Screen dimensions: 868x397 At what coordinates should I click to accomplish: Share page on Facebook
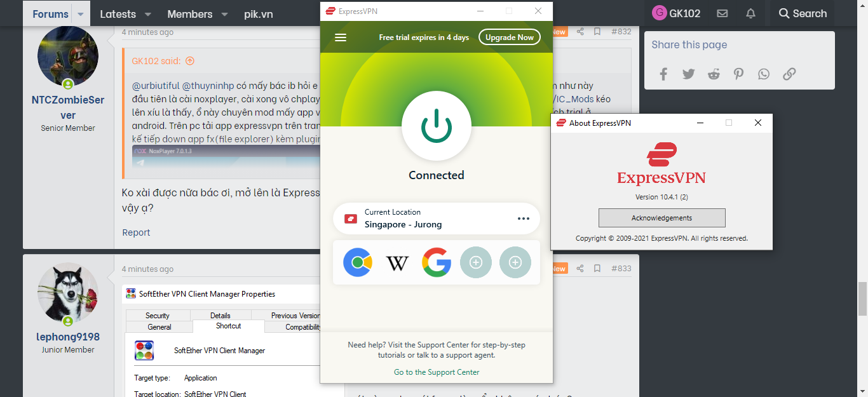click(663, 74)
